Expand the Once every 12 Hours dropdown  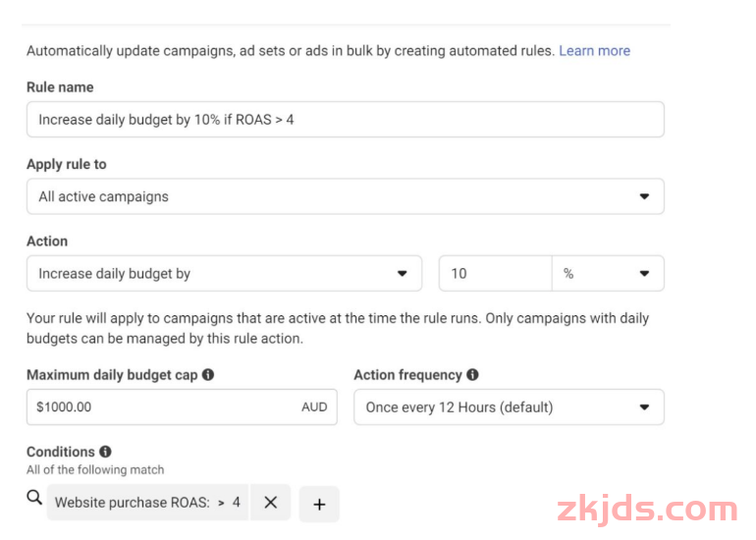coord(508,406)
